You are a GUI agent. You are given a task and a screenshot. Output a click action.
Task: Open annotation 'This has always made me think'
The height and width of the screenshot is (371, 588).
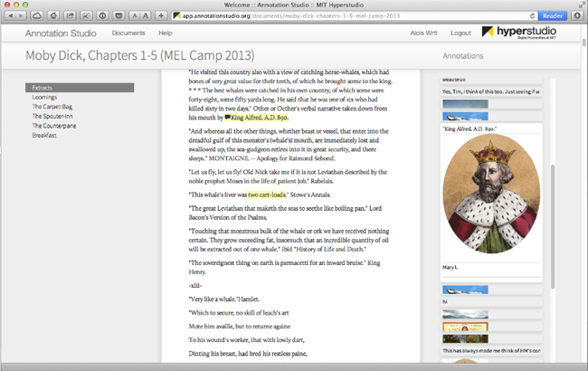pyautogui.click(x=491, y=351)
